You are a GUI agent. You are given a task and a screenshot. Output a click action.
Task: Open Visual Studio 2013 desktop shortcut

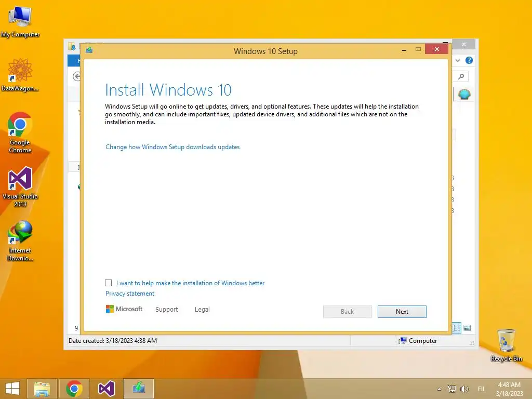(20, 187)
